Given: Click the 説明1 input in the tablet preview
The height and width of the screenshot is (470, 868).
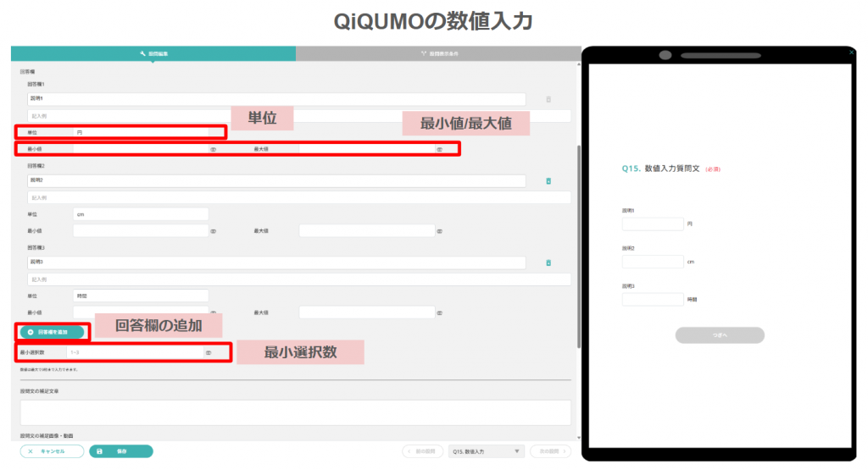Looking at the screenshot, I should pos(653,224).
